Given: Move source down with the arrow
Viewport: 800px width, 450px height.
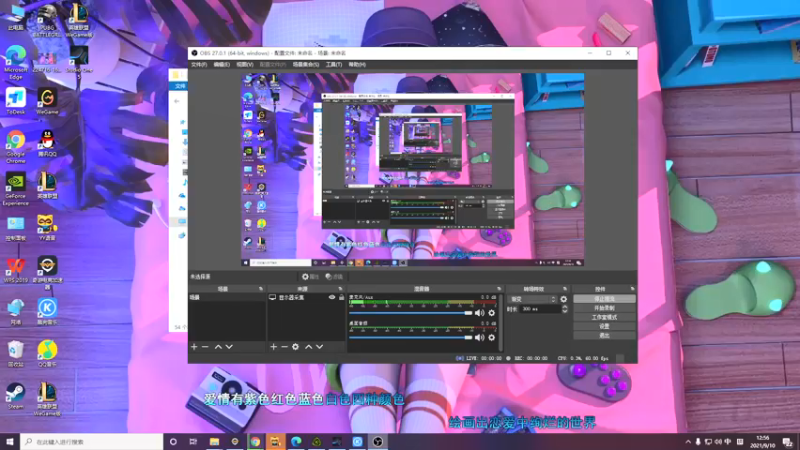Looking at the screenshot, I should (320, 347).
